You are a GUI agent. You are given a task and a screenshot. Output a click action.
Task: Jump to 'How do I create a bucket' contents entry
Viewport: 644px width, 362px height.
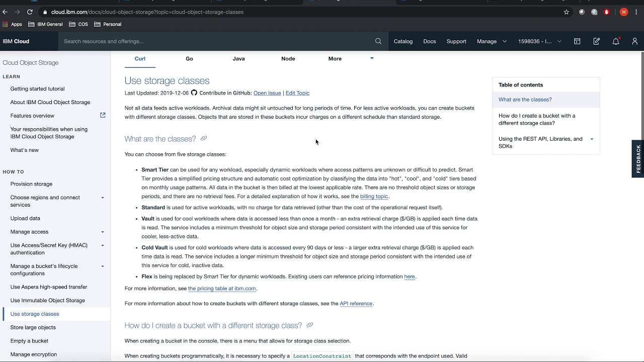(537, 119)
